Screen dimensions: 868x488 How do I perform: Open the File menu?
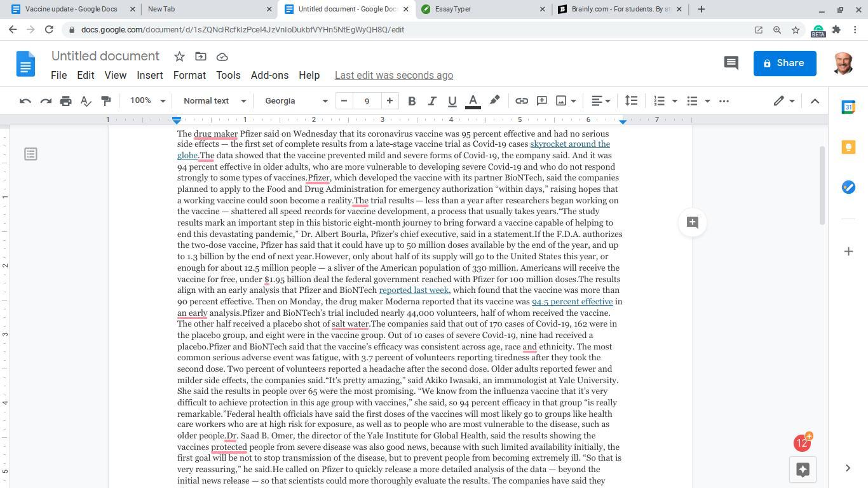[58, 75]
